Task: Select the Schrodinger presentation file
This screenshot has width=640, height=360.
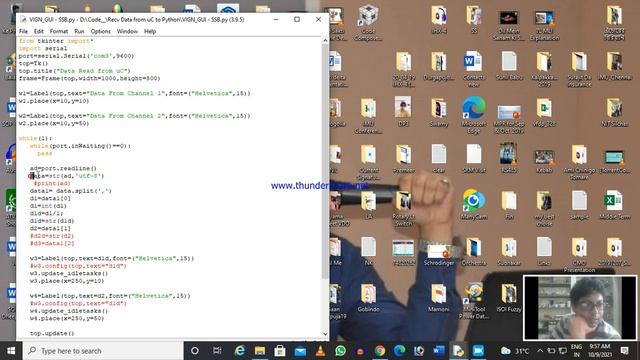Action: [439, 251]
